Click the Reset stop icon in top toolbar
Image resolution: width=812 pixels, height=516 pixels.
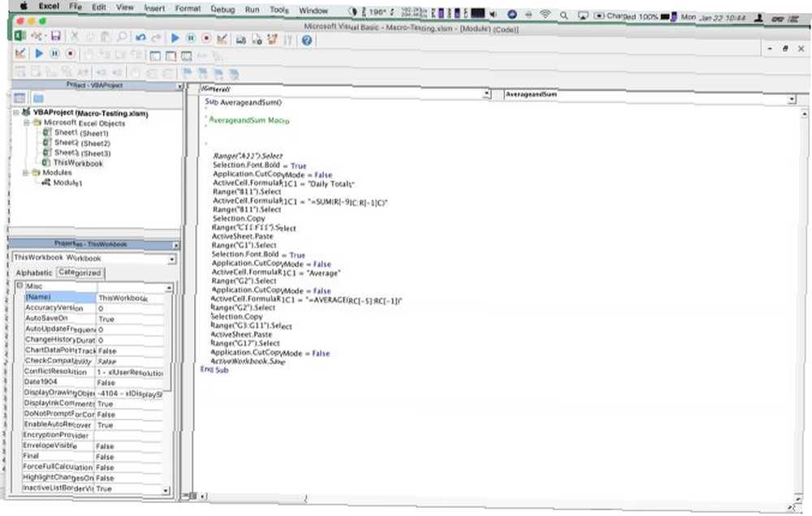coord(206,38)
